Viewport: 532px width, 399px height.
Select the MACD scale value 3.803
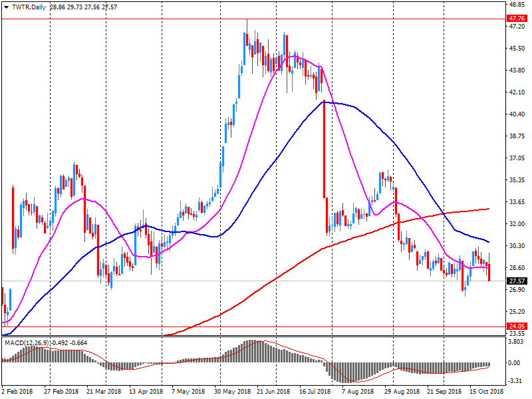(515, 342)
